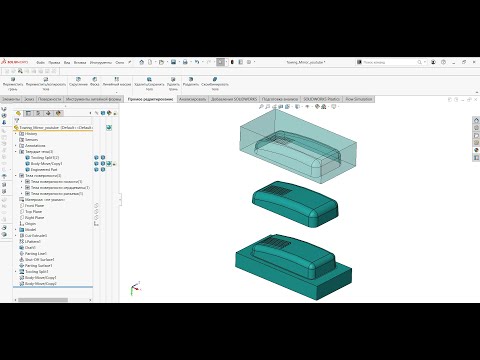The image size is (480, 360).
Task: Undo the last action
Action: point(197,62)
